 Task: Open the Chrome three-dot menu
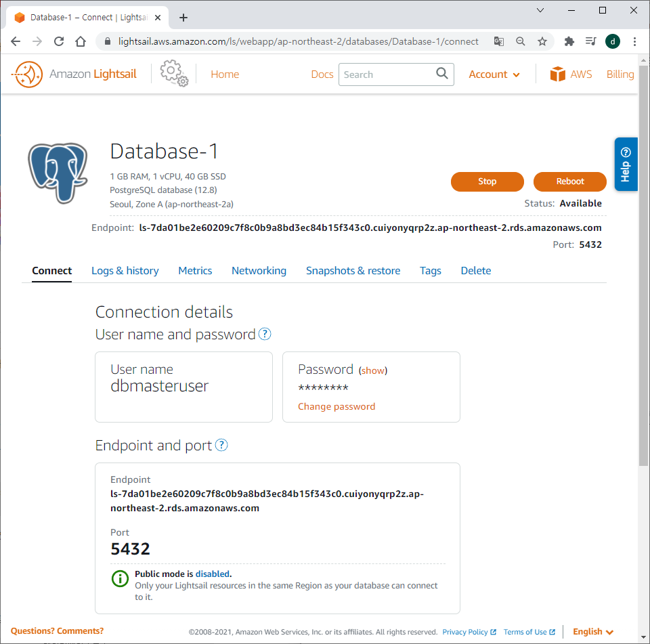634,41
